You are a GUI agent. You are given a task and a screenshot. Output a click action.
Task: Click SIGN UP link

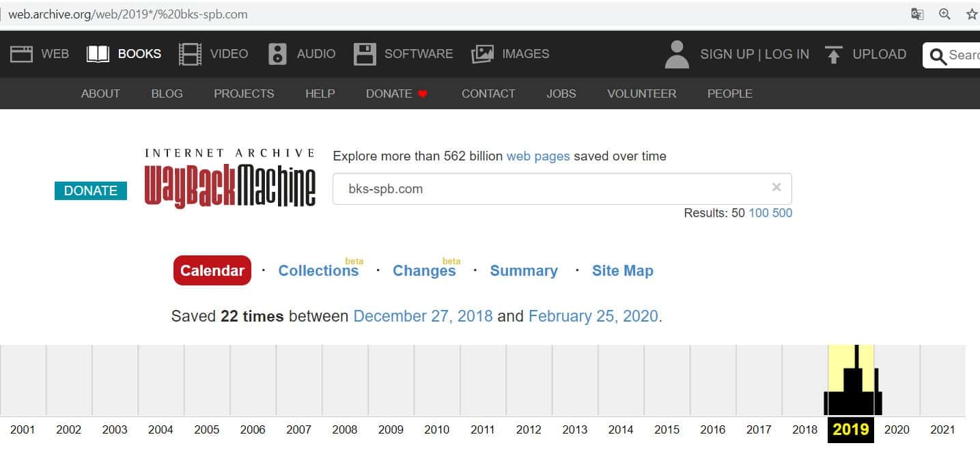click(x=727, y=54)
